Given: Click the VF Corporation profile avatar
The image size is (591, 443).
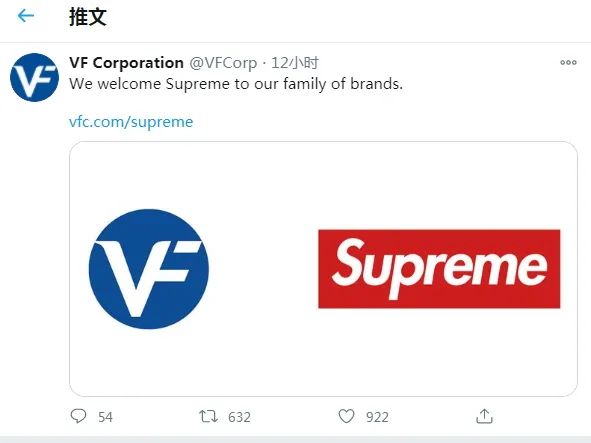Looking at the screenshot, I should point(34,77).
